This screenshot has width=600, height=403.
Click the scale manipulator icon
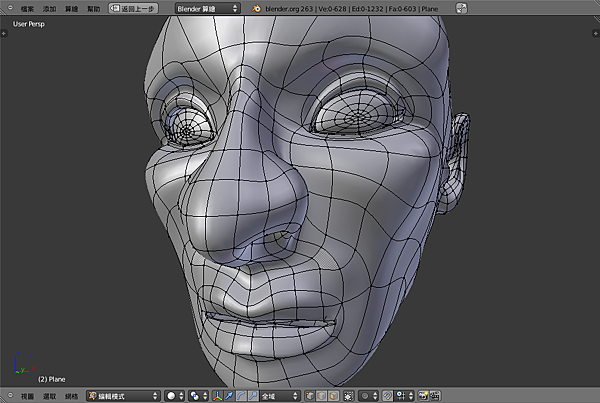pos(252,395)
